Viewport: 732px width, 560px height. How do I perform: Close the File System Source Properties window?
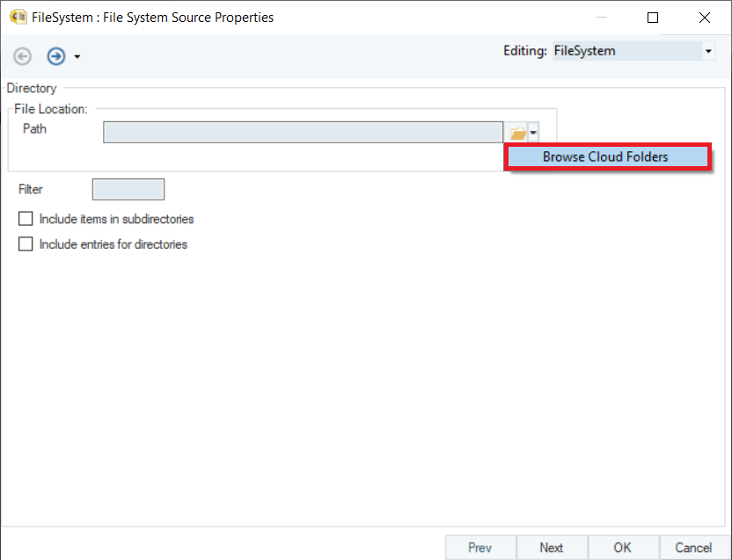[x=705, y=18]
